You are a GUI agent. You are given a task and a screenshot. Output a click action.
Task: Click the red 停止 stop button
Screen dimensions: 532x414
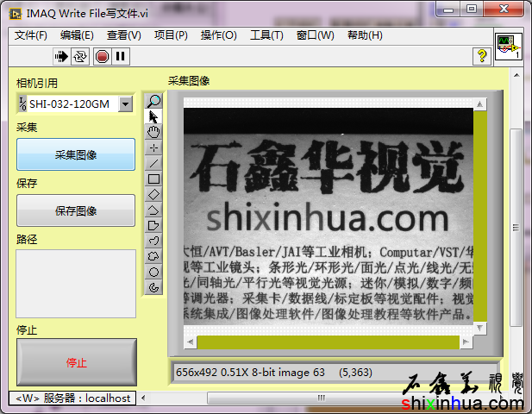point(77,362)
